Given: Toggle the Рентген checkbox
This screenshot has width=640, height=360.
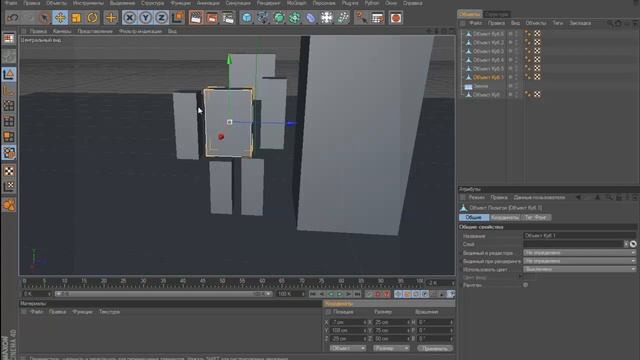Looking at the screenshot, I should point(525,285).
